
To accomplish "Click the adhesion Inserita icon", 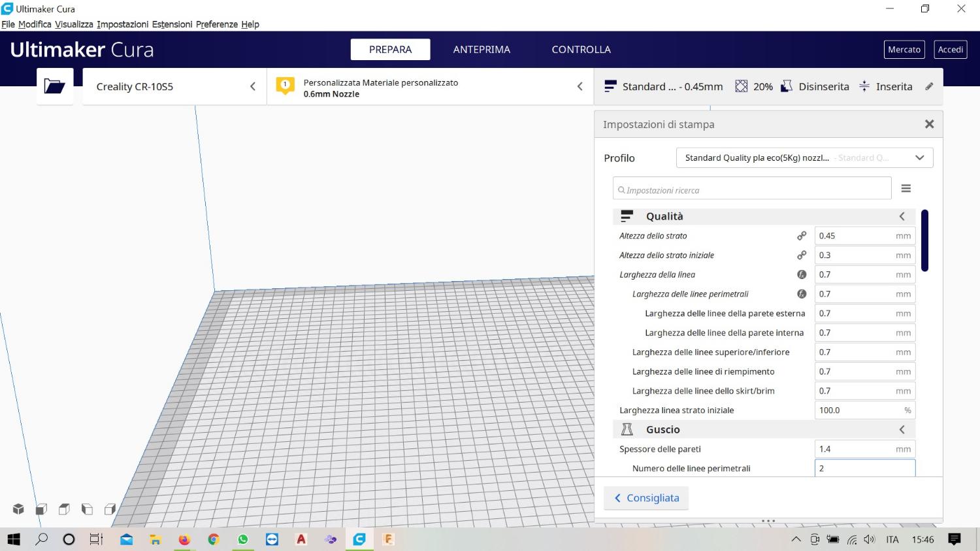I will pos(864,86).
